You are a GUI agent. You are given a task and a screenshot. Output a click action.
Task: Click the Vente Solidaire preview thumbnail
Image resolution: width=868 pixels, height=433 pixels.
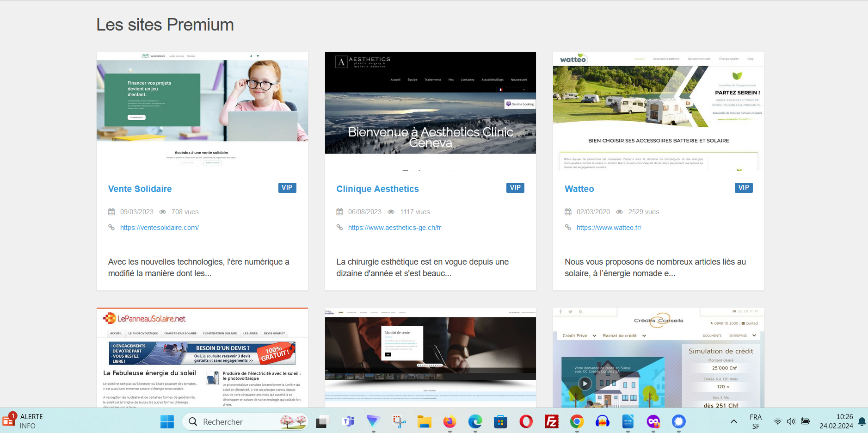202,111
